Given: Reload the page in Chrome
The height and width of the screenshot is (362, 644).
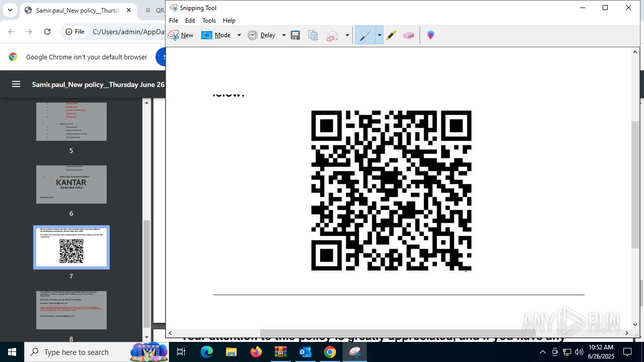Looking at the screenshot, I should pos(47,32).
